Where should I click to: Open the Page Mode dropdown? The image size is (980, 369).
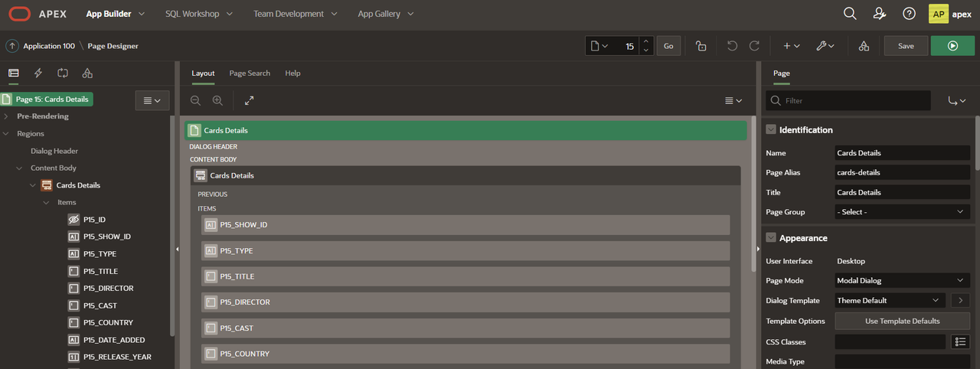(902, 281)
